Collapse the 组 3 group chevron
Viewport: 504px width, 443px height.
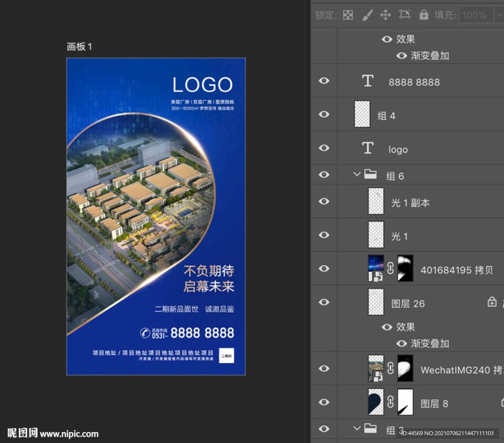[357, 429]
